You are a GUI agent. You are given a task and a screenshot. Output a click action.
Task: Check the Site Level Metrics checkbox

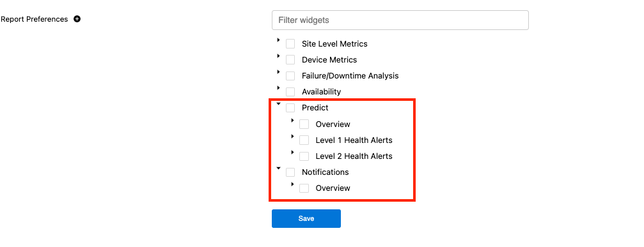(x=290, y=44)
